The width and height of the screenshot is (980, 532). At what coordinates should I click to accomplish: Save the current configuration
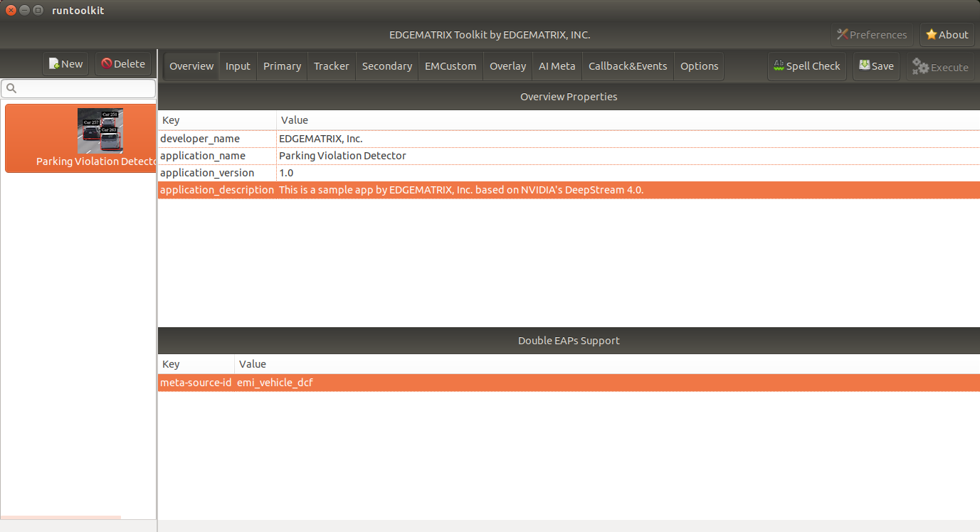[876, 66]
